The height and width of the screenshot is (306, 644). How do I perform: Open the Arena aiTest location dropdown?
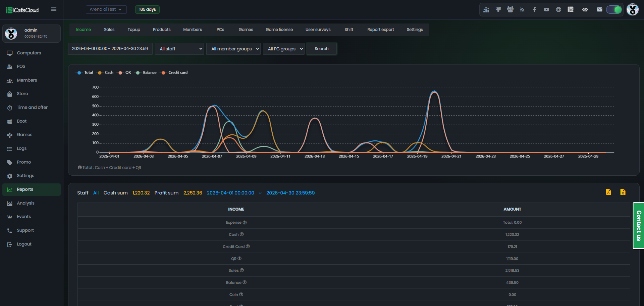click(x=106, y=9)
